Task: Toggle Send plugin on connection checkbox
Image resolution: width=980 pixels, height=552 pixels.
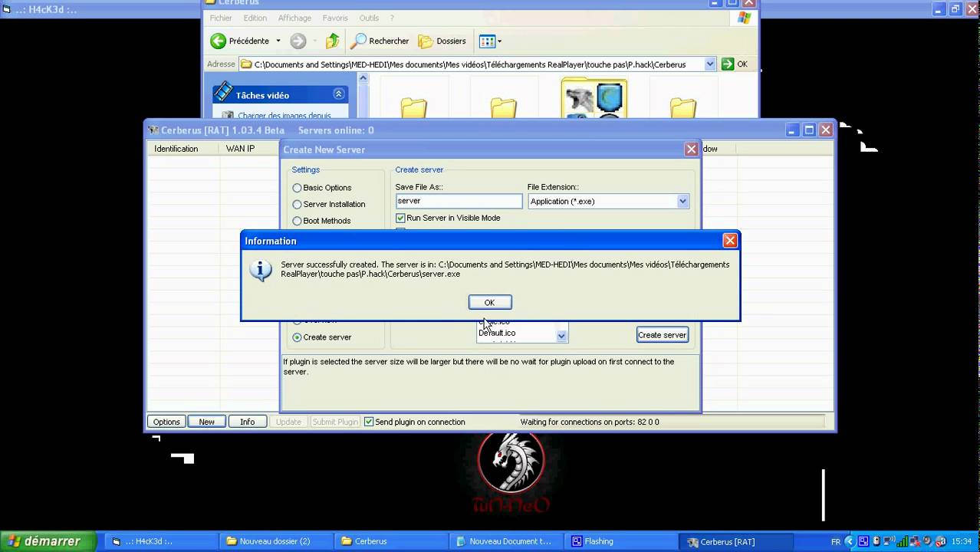Action: (369, 422)
